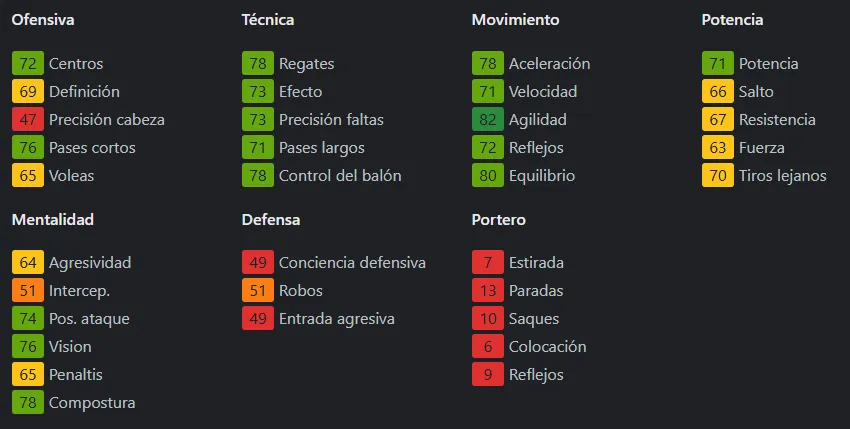Select the Control del balón label
Viewport: 850px width, 429px height.
340,176
